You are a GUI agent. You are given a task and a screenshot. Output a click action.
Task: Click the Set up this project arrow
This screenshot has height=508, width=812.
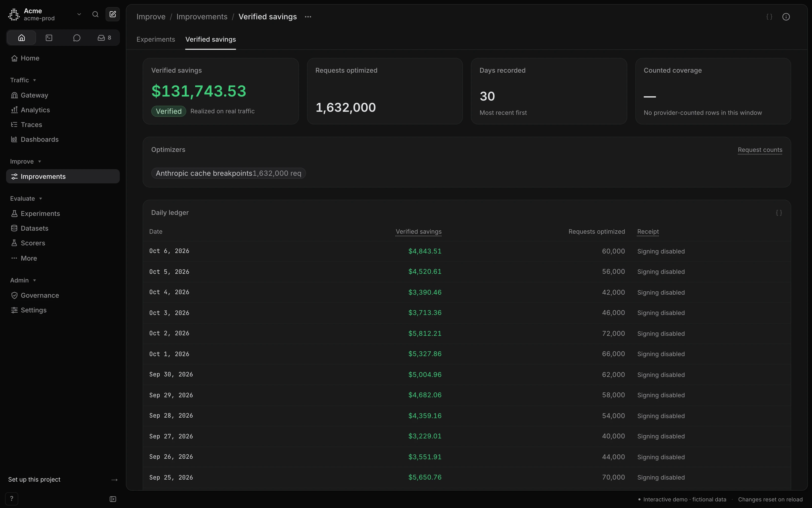(x=114, y=480)
